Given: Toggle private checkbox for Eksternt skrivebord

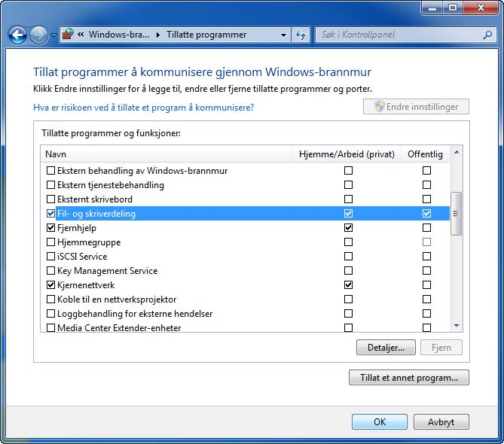Looking at the screenshot, I should point(348,199).
